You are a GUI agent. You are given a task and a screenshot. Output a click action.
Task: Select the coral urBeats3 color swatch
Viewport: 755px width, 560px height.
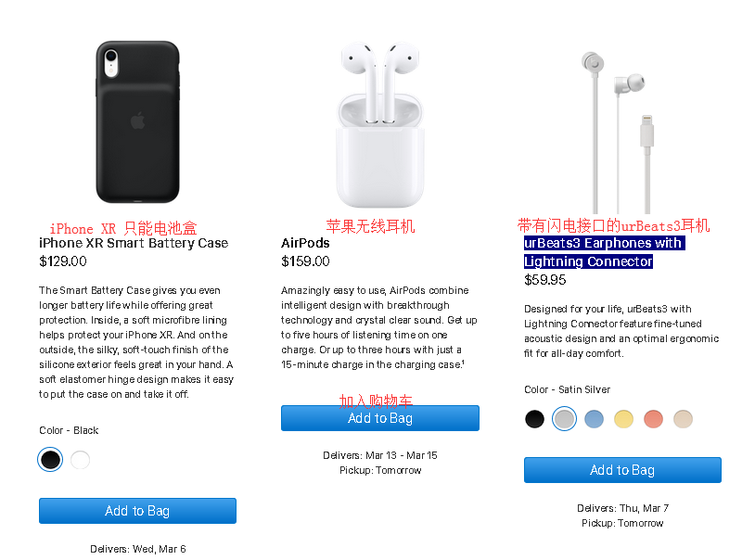pyautogui.click(x=653, y=419)
